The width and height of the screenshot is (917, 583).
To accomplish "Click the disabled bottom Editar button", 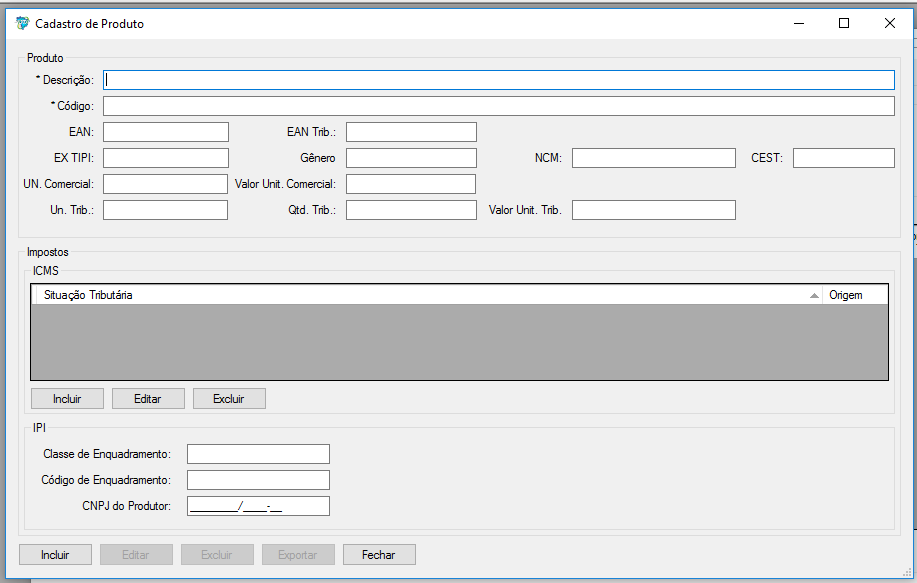I will pyautogui.click(x=136, y=554).
